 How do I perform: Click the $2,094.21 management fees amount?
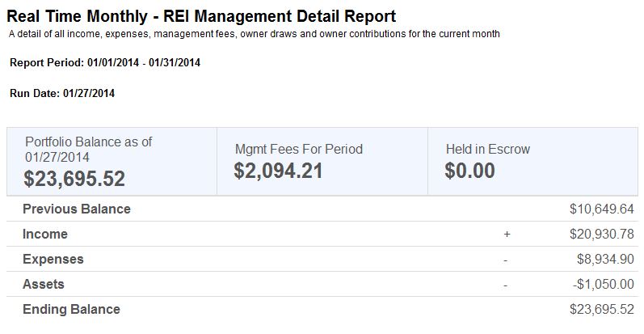[279, 171]
